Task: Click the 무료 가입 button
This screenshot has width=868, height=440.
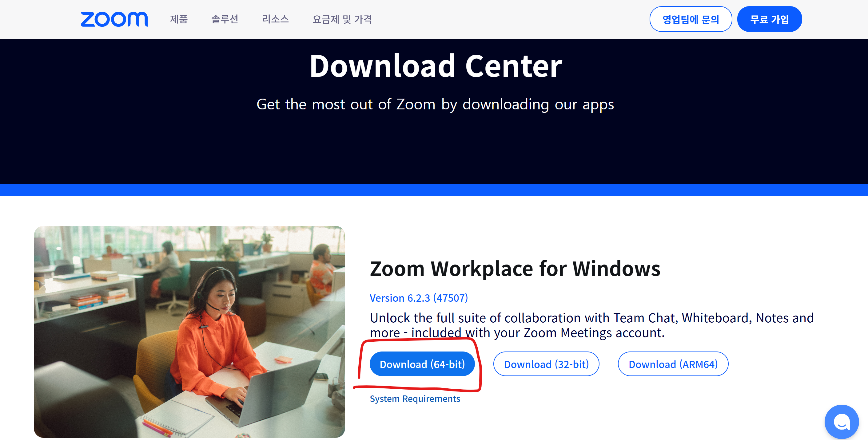Action: click(769, 19)
